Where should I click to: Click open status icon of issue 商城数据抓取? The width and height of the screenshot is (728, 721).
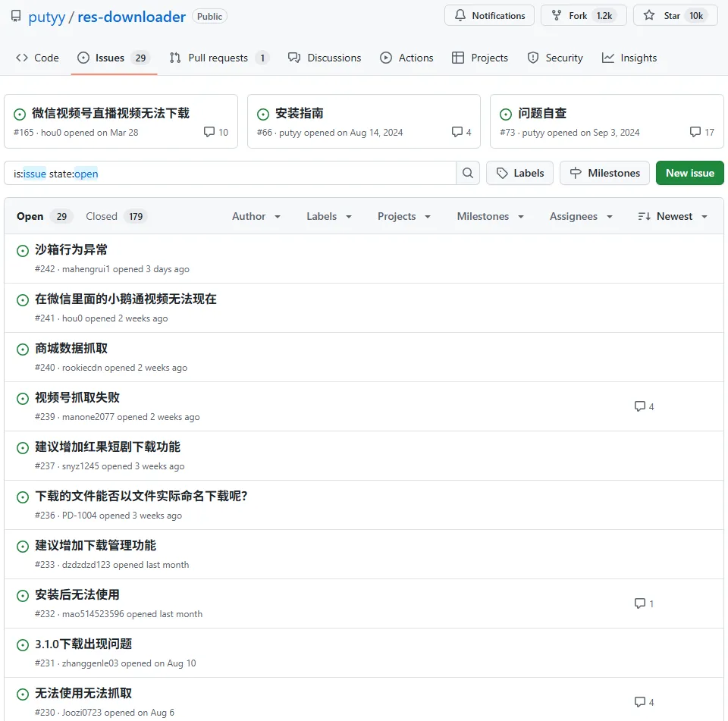tap(23, 350)
